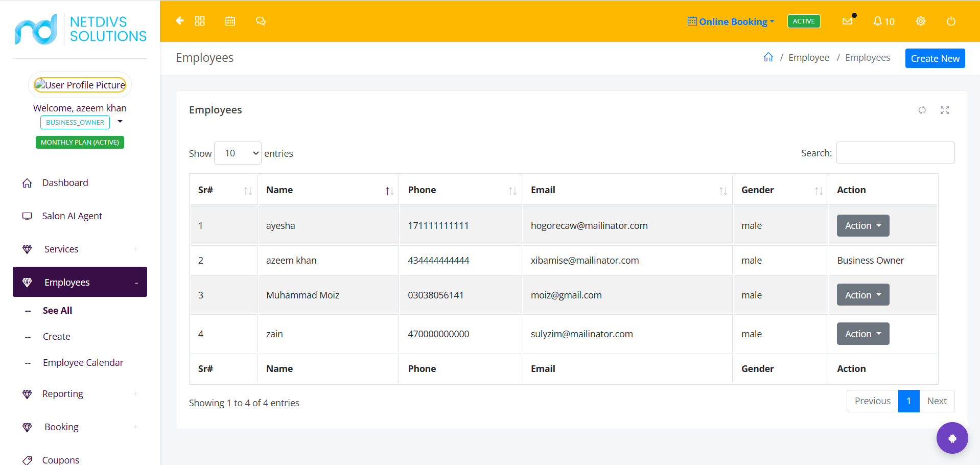The height and width of the screenshot is (465, 980).
Task: Select See All under Employees
Action: click(x=57, y=310)
